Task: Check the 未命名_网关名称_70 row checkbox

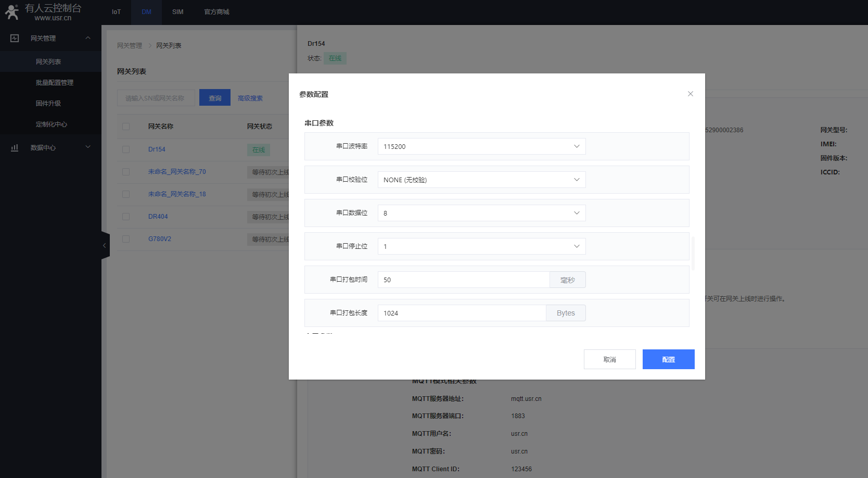Action: (x=126, y=172)
